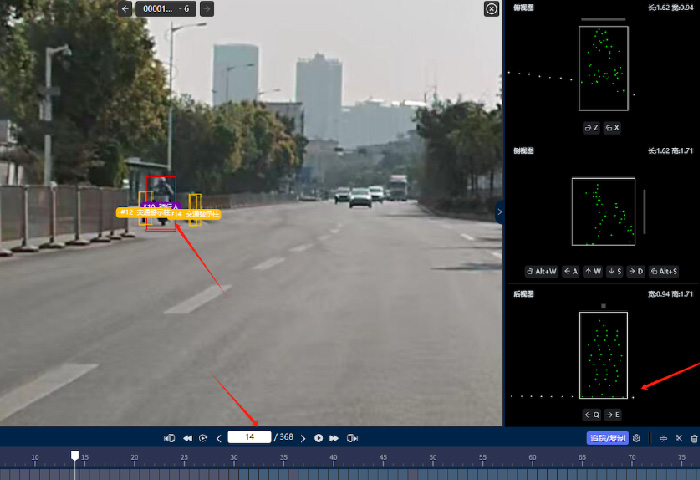Screen dimensions: 700x480
Task: Click the white playhead marker on timeline
Action: (x=74, y=456)
